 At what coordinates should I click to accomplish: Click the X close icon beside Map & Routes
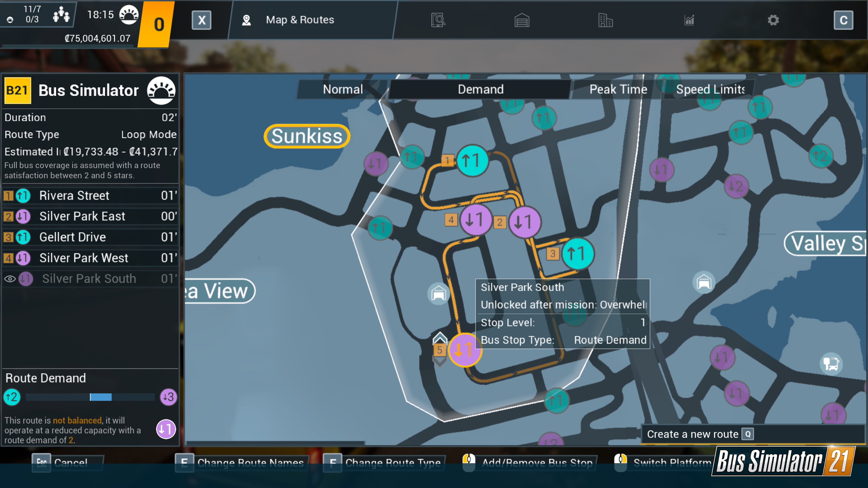coord(201,20)
